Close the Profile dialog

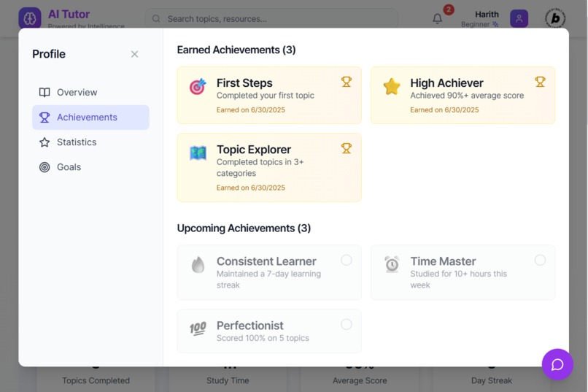[135, 54]
